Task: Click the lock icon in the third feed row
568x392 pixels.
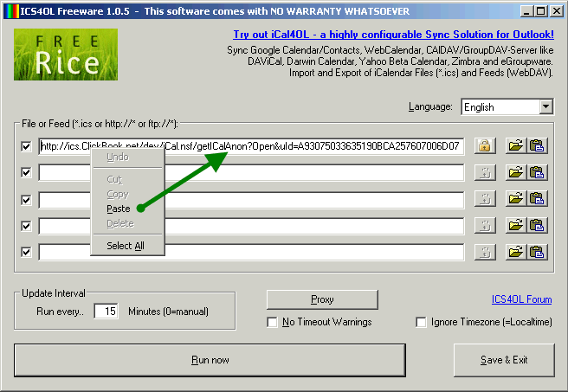Action: [x=485, y=199]
